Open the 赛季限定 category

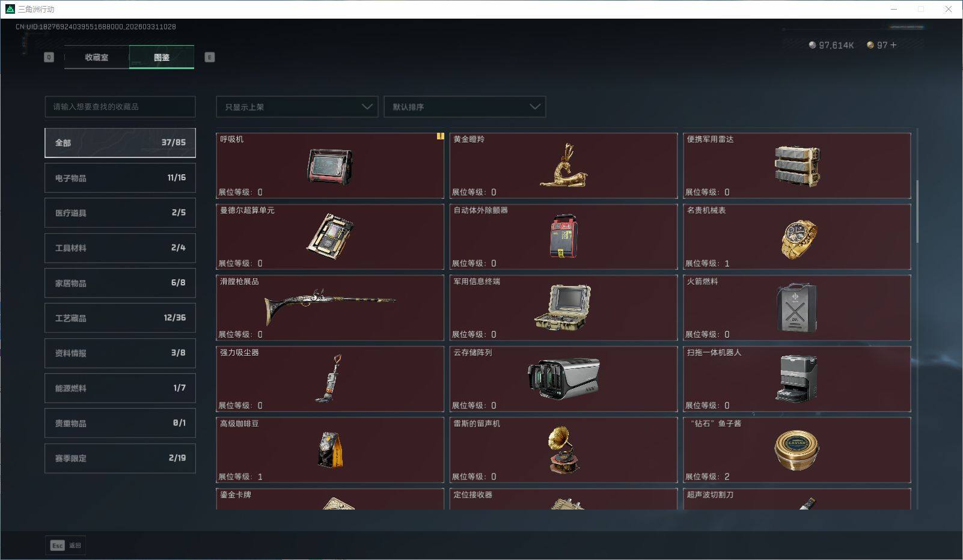120,458
